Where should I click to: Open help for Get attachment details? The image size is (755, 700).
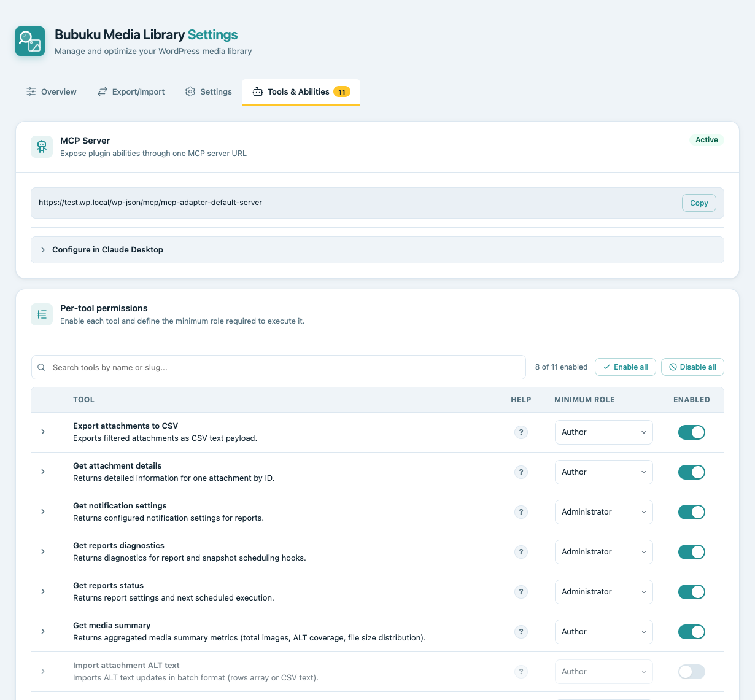tap(521, 472)
